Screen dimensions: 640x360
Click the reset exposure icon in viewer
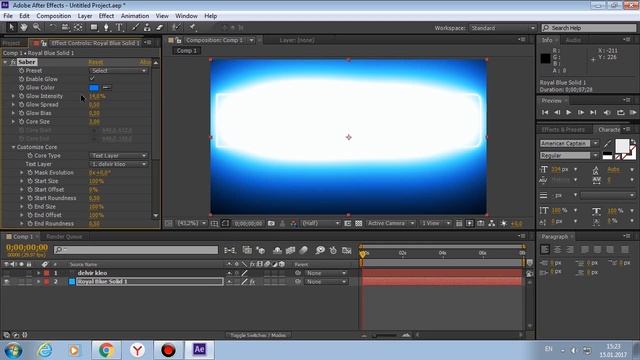(504, 223)
